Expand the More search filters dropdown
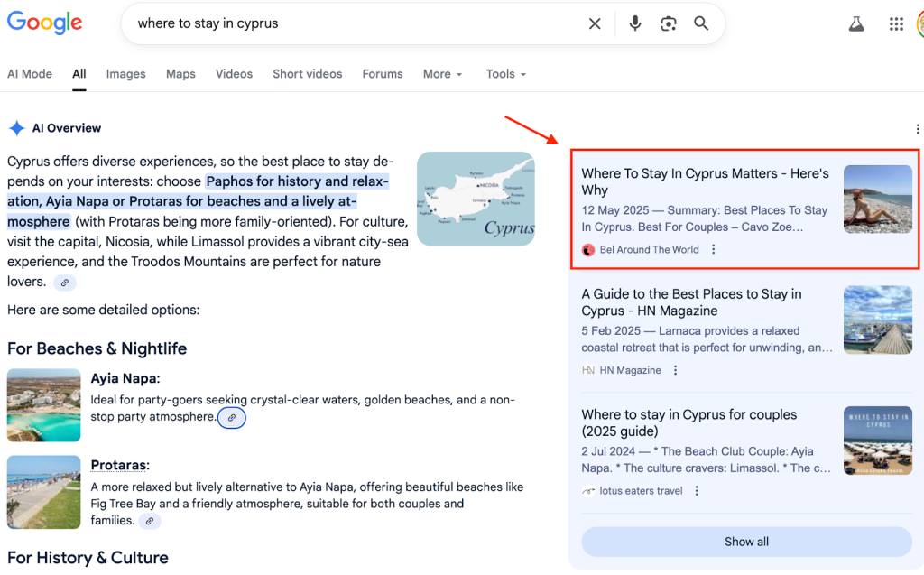 (442, 74)
